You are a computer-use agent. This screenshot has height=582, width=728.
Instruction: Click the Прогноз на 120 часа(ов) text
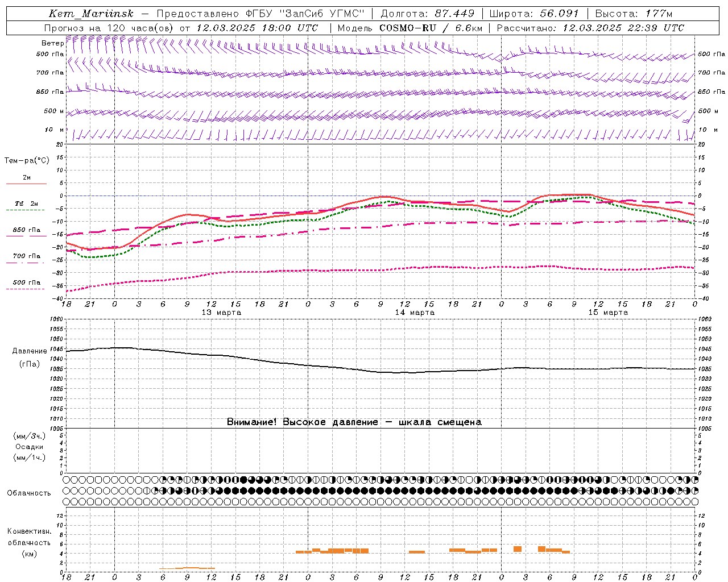[x=110, y=28]
